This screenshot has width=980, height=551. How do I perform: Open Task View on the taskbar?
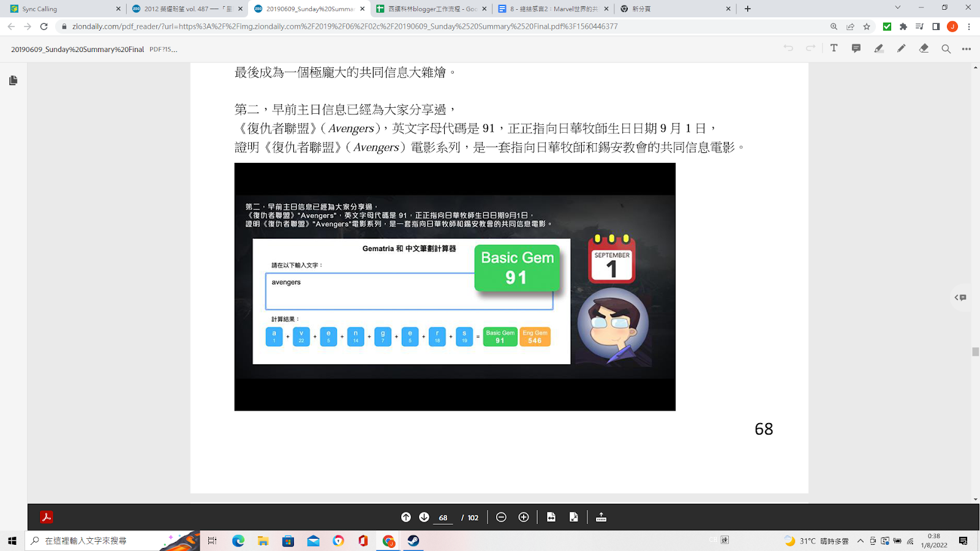[x=213, y=541]
